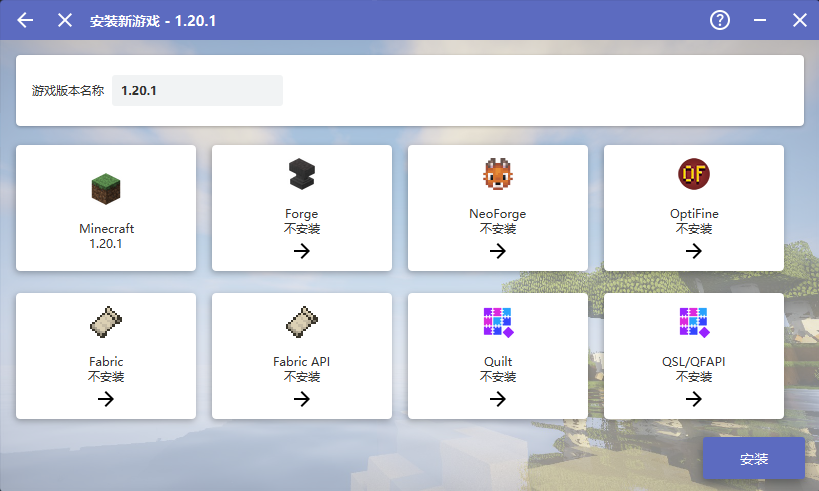This screenshot has height=491, width=819.
Task: Click the QSL/QFAPI label text
Action: click(x=694, y=361)
